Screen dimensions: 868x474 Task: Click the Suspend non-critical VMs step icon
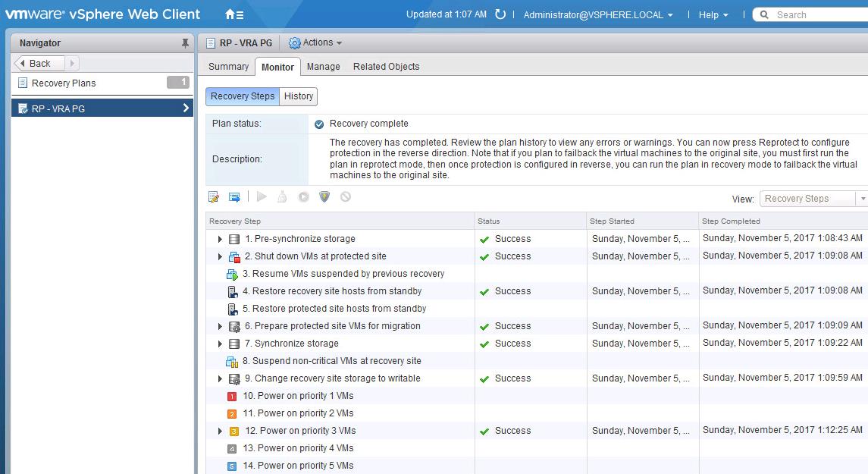(232, 362)
